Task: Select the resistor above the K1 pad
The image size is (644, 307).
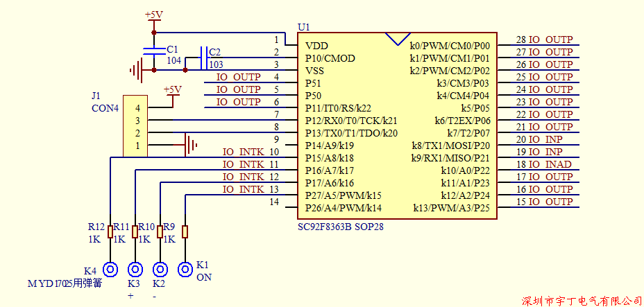Action: [x=185, y=231]
